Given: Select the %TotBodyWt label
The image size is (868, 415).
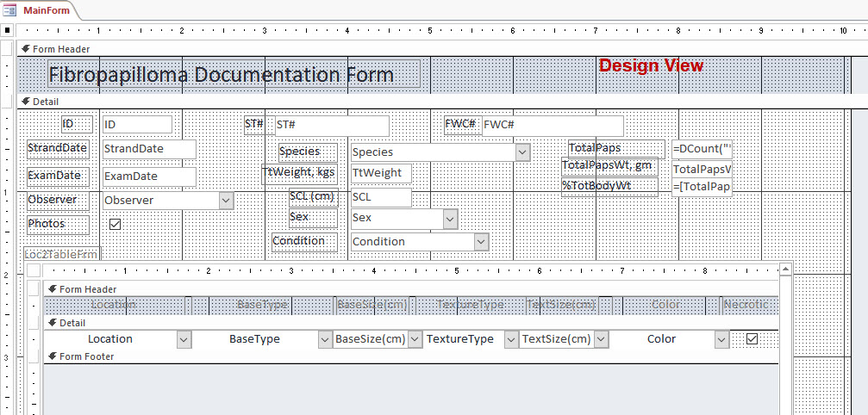Looking at the screenshot, I should point(609,187).
